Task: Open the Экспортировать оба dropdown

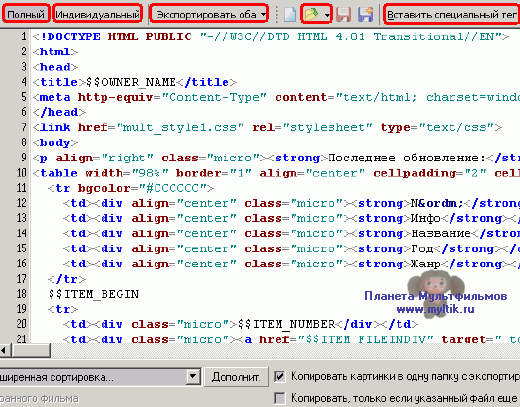Action: [x=209, y=14]
